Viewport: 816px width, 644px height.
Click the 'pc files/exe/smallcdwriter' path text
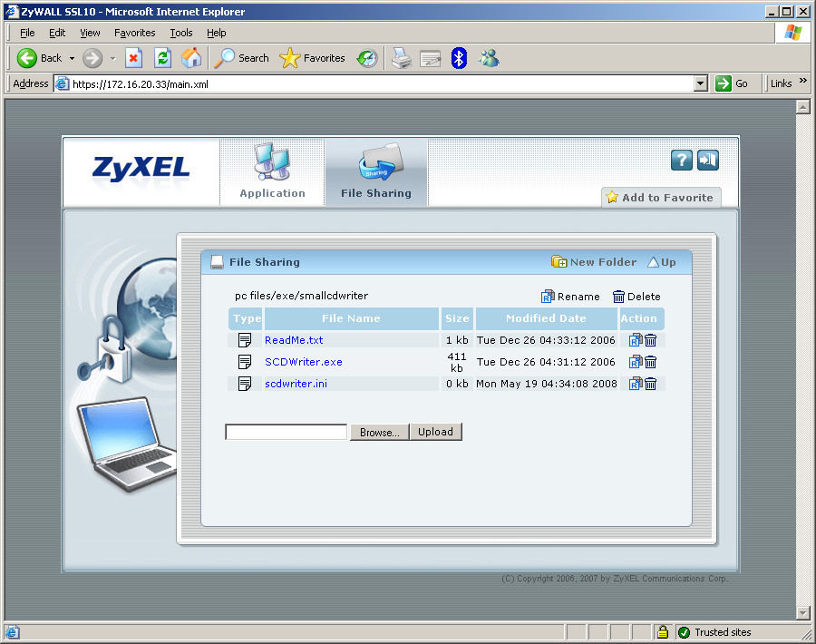click(301, 296)
